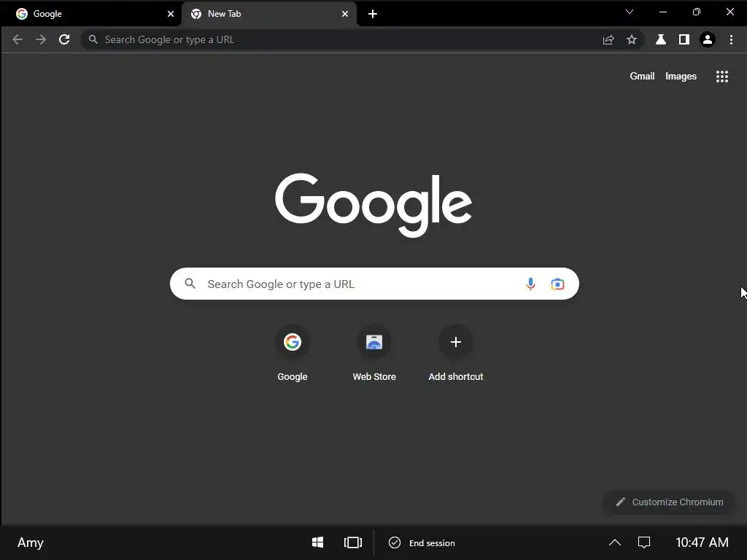The height and width of the screenshot is (560, 747).
Task: Open the notification center icon
Action: coord(644,542)
